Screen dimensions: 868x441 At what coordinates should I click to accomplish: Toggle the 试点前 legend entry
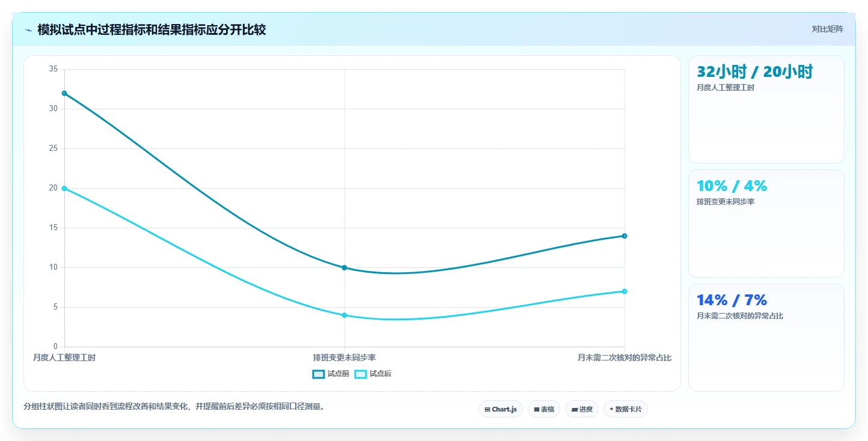[331, 374]
